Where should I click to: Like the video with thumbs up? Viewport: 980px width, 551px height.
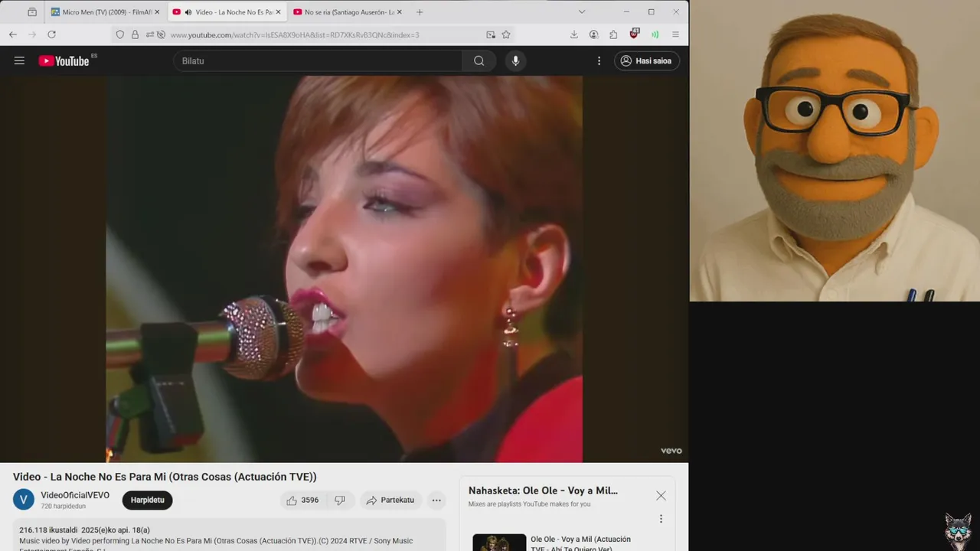(302, 500)
